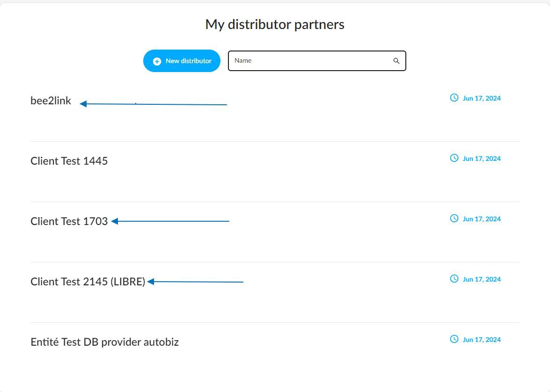Image resolution: width=550 pixels, height=392 pixels.
Task: Click the New distributor button
Action: click(182, 61)
